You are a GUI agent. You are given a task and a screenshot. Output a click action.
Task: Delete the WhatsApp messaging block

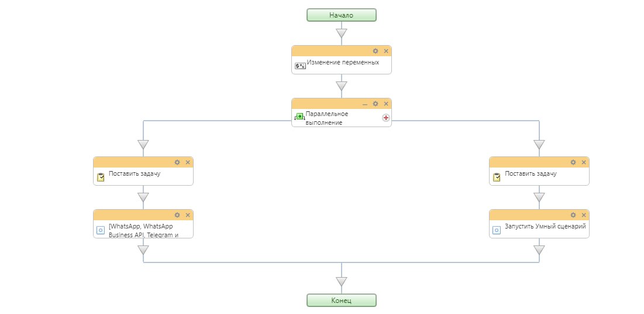(x=188, y=215)
